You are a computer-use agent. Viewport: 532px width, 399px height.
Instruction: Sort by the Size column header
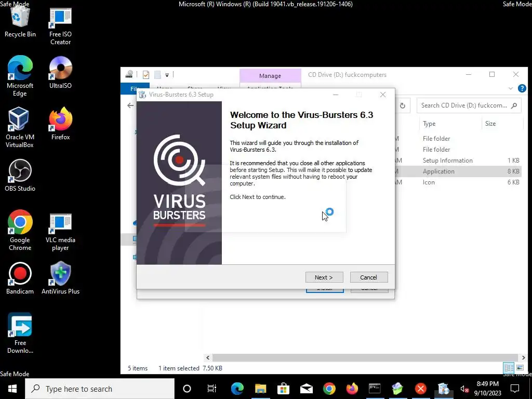click(x=490, y=124)
